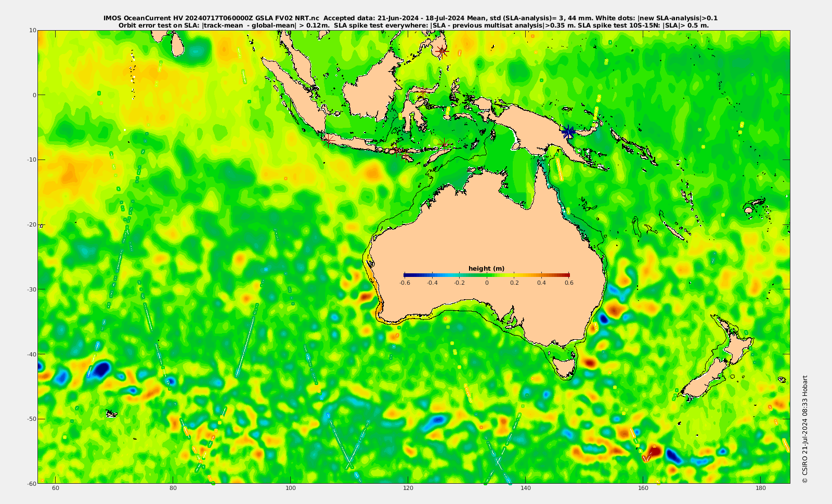Click longitude axis label 60

point(56,488)
